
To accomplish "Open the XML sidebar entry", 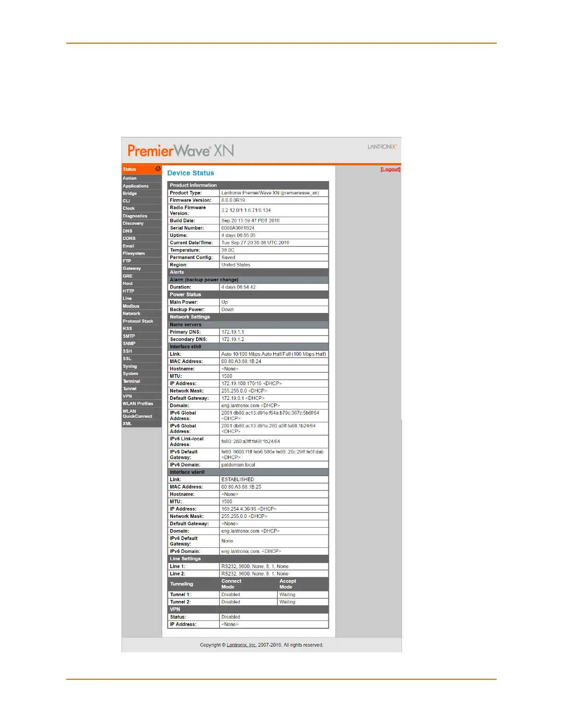I will [x=142, y=424].
